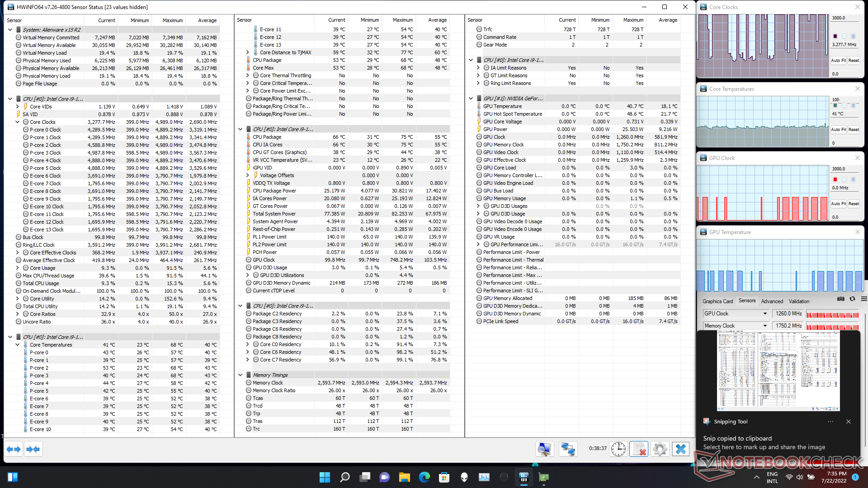This screenshot has height=488, width=868.
Task: Switch to the Advanced tab in GPU-Z
Action: (772, 301)
